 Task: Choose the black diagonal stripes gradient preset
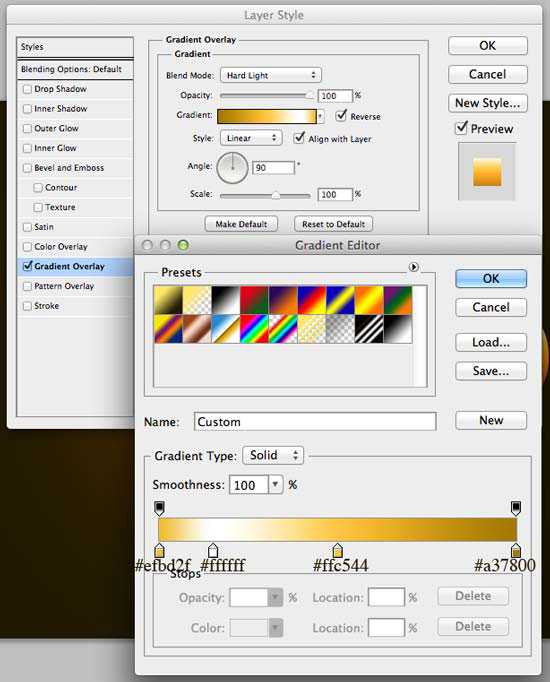[x=369, y=329]
